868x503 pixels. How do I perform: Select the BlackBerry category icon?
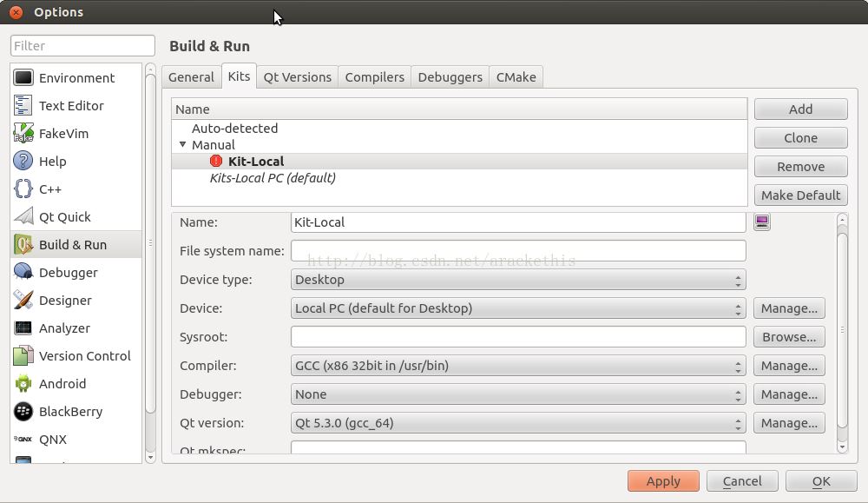click(23, 412)
